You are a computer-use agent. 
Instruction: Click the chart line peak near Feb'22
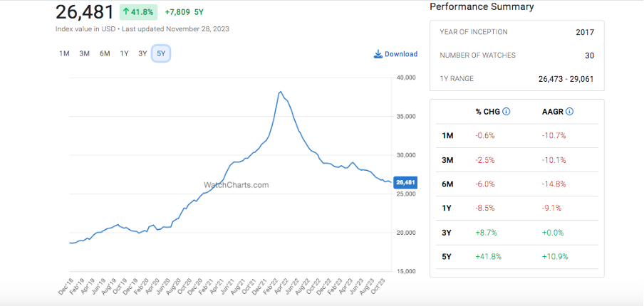(280, 92)
